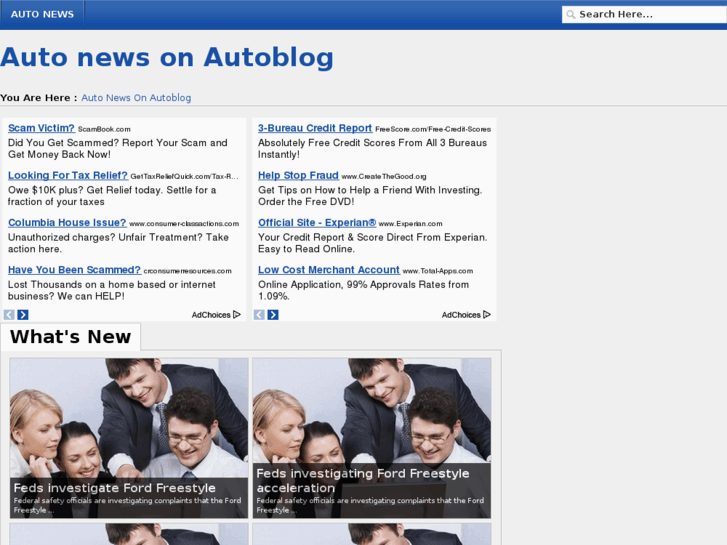Screen dimensions: 727x545
Task: Click previous arrow in left ad block
Action: pyautogui.click(x=9, y=315)
